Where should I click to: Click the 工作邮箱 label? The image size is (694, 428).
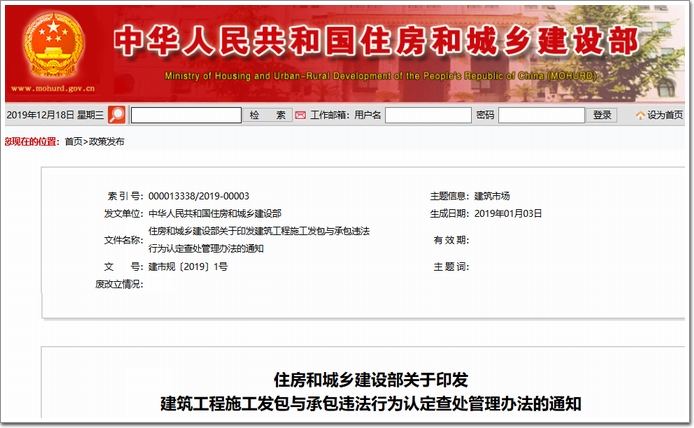point(330,115)
